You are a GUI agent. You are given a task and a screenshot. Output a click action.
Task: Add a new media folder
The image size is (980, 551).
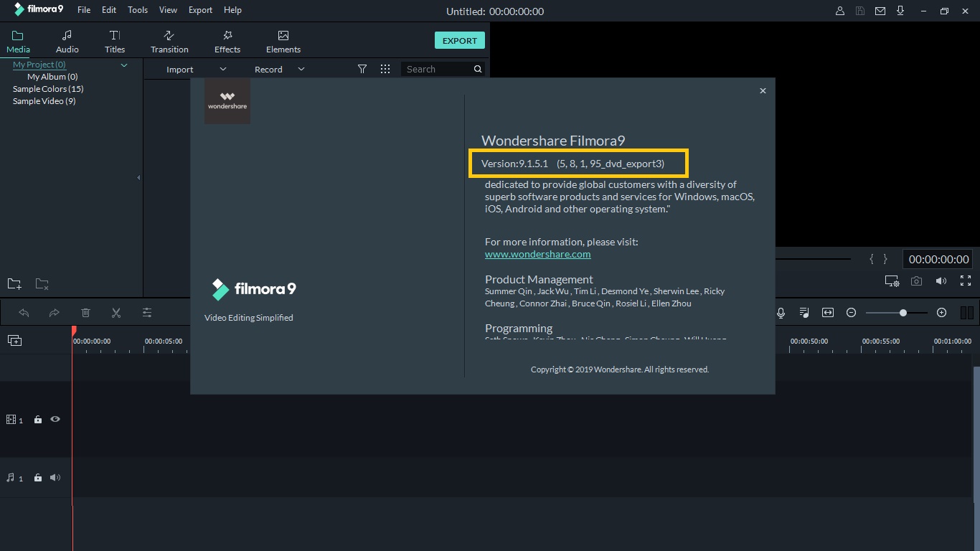click(x=14, y=284)
